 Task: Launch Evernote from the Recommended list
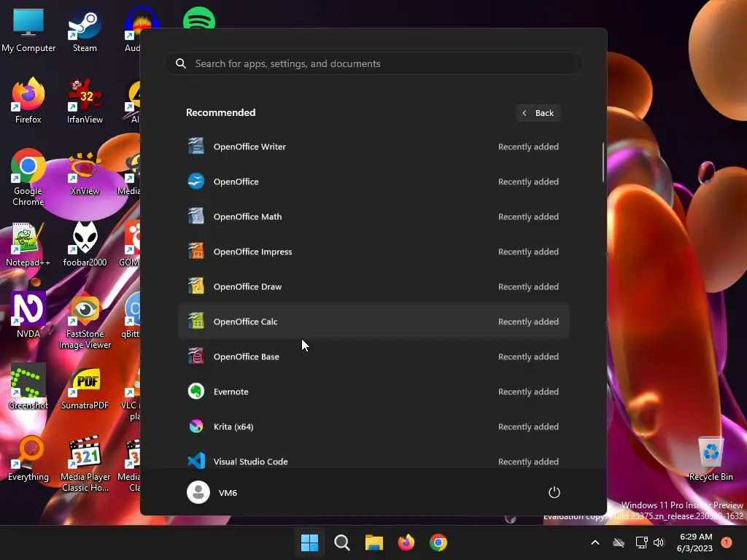coord(373,392)
